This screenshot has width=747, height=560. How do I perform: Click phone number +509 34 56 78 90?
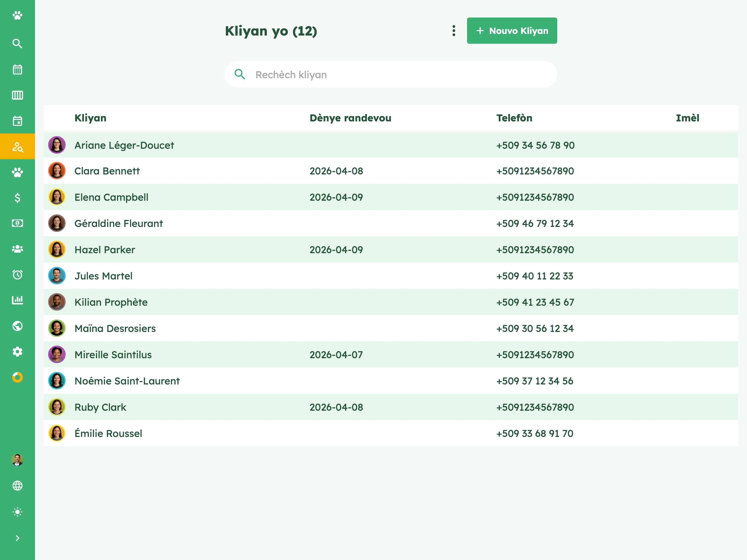pyautogui.click(x=535, y=145)
